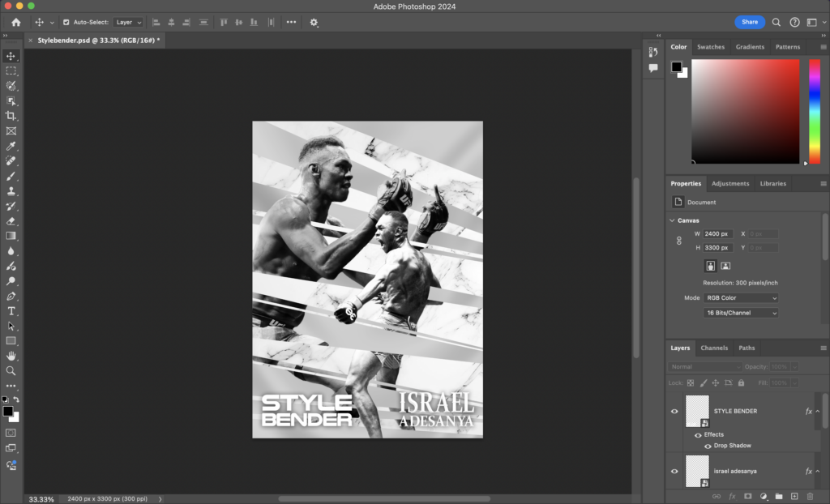The height and width of the screenshot is (504, 830).
Task: Open the layer blend mode Normal dropdown
Action: click(x=704, y=367)
